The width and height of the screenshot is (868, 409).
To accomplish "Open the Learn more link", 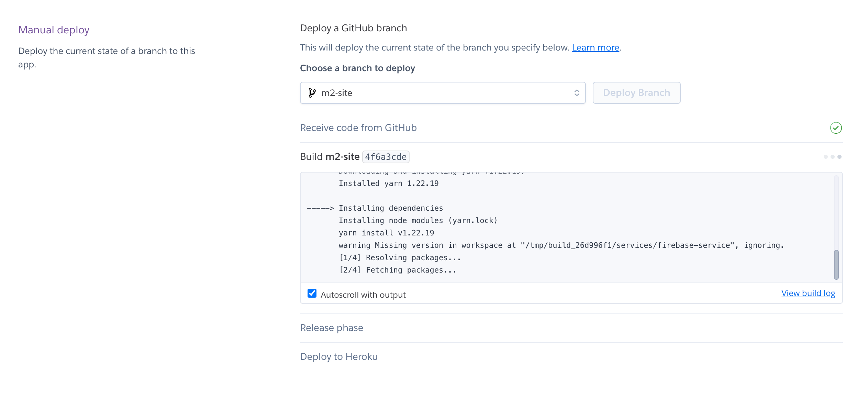I will (596, 47).
